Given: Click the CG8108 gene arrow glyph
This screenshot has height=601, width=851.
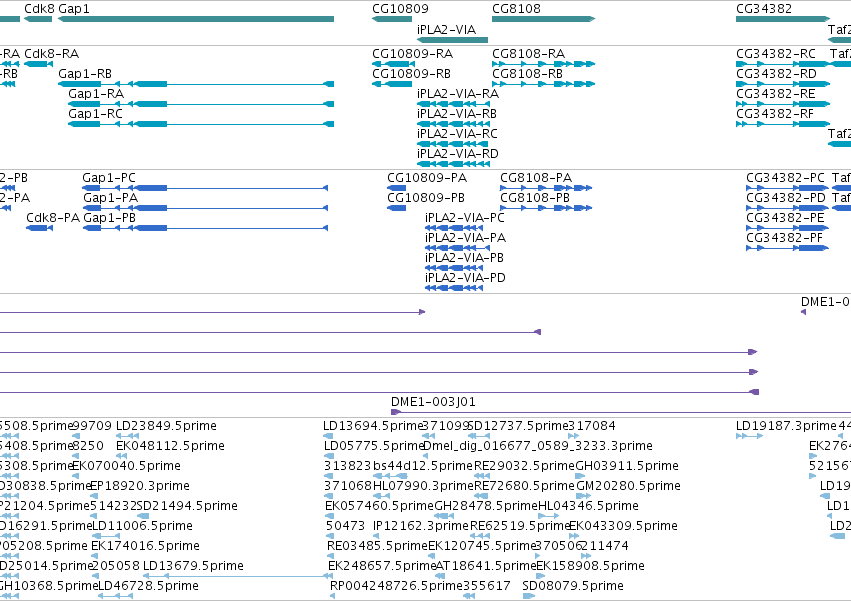Looking at the screenshot, I should (x=543, y=19).
